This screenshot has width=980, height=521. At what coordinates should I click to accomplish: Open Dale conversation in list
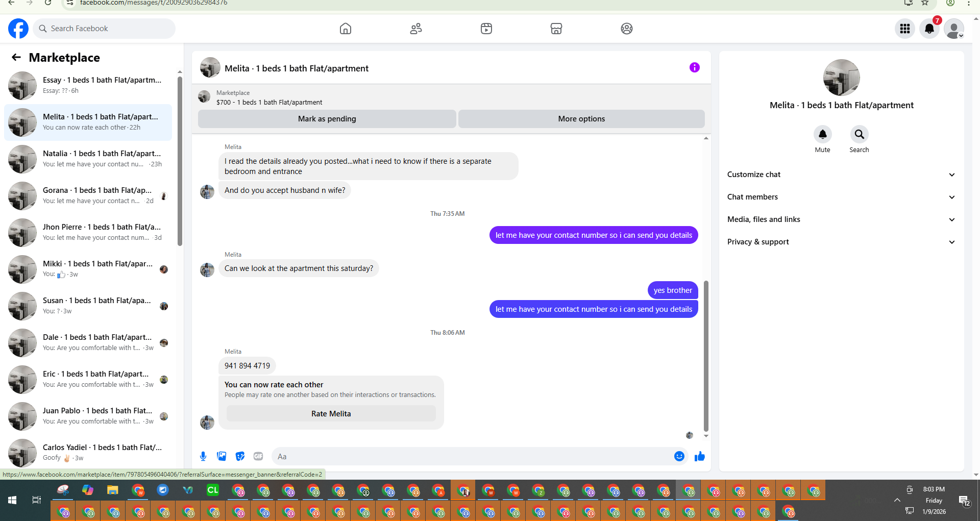pos(88,343)
